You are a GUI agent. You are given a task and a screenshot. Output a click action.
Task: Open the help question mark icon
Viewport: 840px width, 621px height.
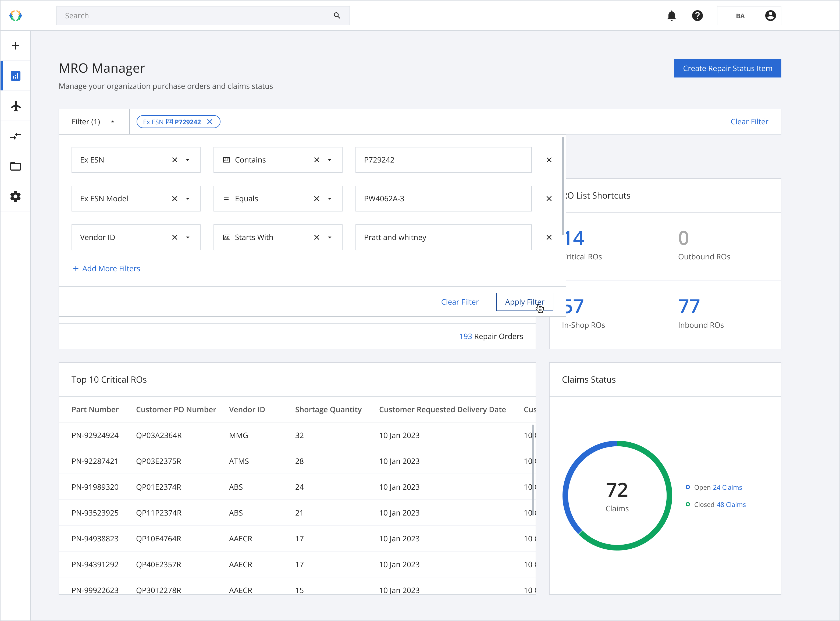[697, 15]
